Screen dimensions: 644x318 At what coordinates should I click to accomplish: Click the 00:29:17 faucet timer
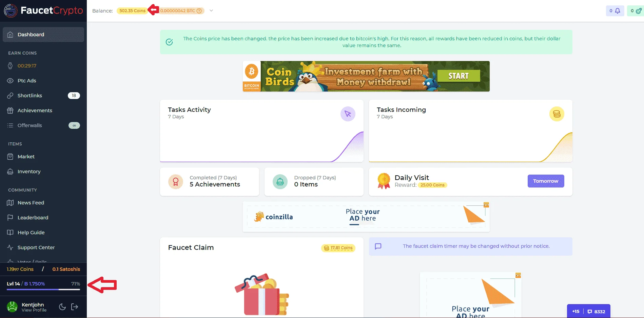(x=27, y=66)
